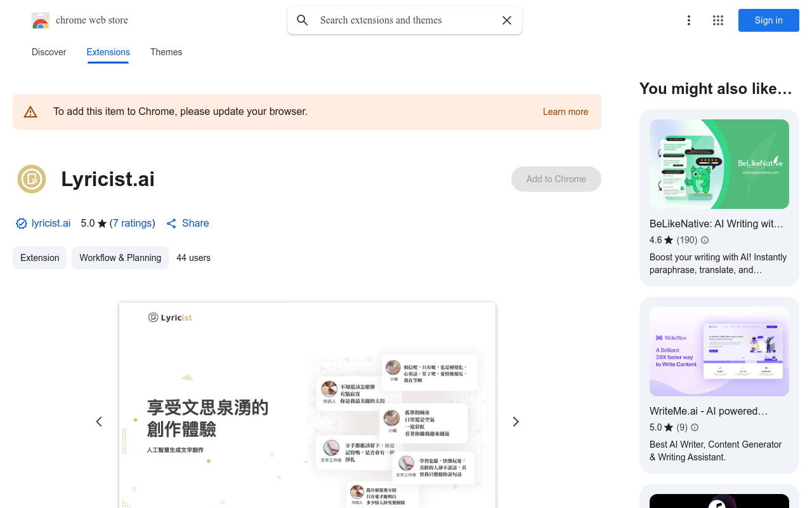The width and height of the screenshot is (812, 508).
Task: Show the previous screenshot with left chevron
Action: (x=99, y=422)
